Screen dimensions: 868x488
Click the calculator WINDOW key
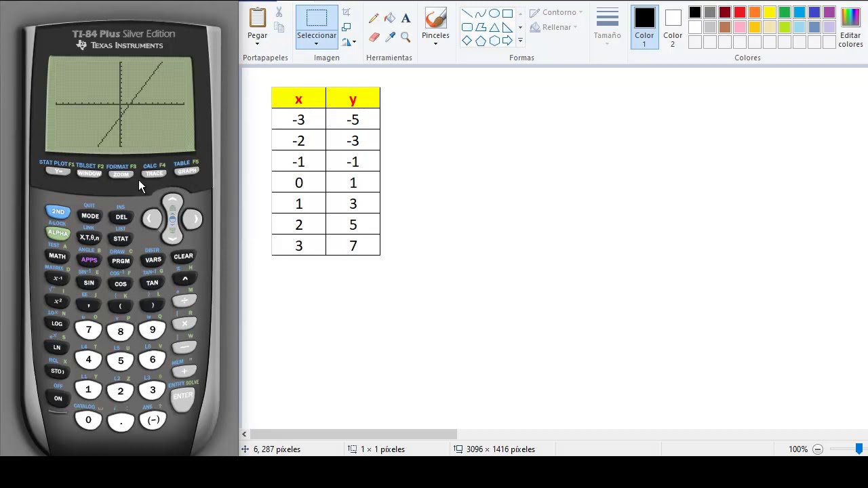[89, 174]
